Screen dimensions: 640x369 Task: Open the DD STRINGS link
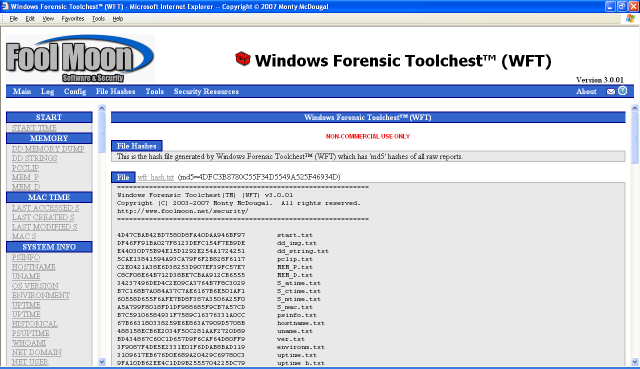pos(34,158)
